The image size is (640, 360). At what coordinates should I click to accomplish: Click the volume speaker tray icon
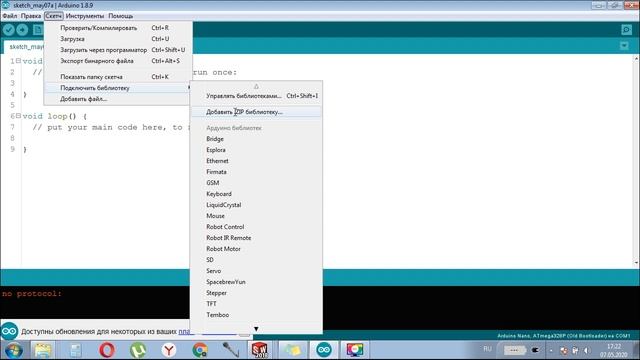tap(587, 351)
